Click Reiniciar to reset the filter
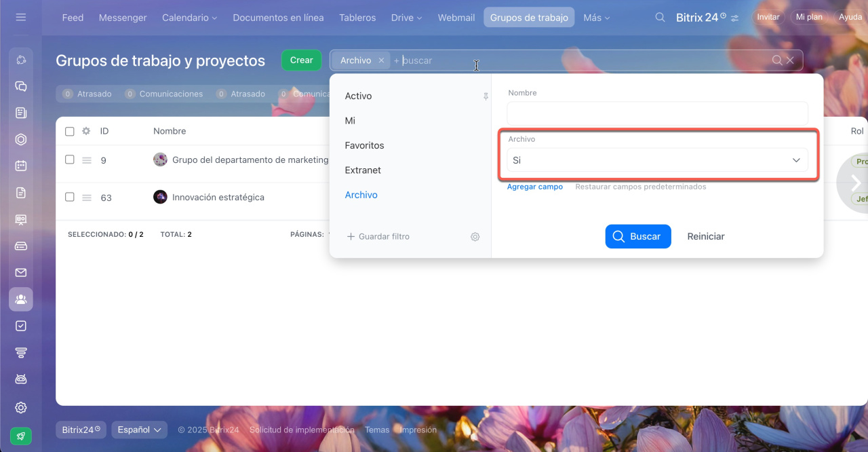868x452 pixels. (706, 236)
